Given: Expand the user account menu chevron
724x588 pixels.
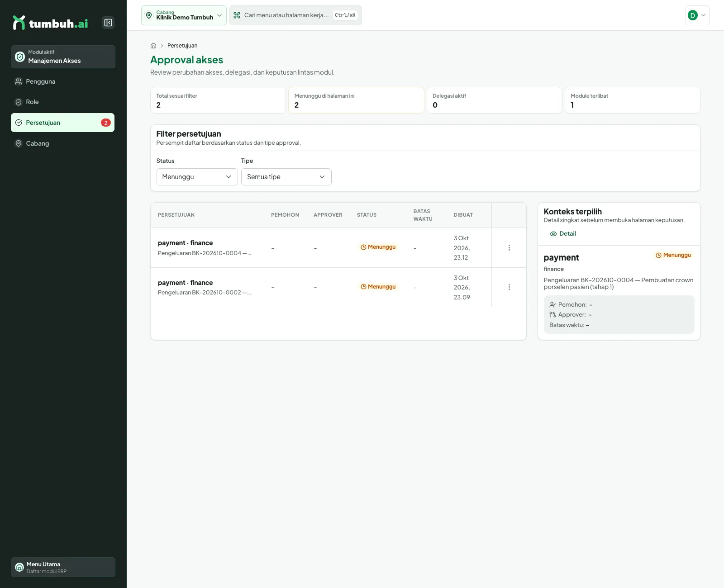Looking at the screenshot, I should click(703, 15).
